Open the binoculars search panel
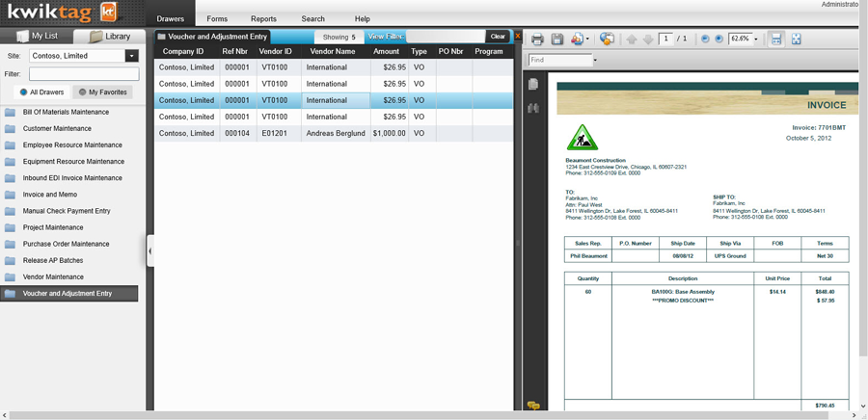The height and width of the screenshot is (420, 868). [533, 108]
